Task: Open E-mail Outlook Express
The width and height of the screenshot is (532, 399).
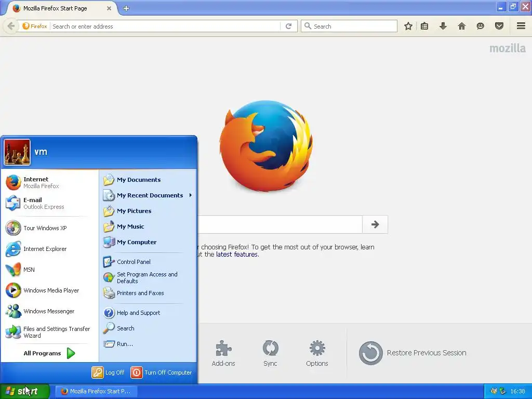Action: pos(49,203)
